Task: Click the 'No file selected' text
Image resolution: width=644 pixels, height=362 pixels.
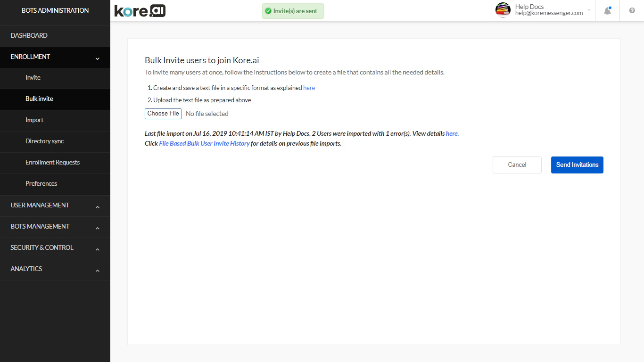Action: (207, 114)
